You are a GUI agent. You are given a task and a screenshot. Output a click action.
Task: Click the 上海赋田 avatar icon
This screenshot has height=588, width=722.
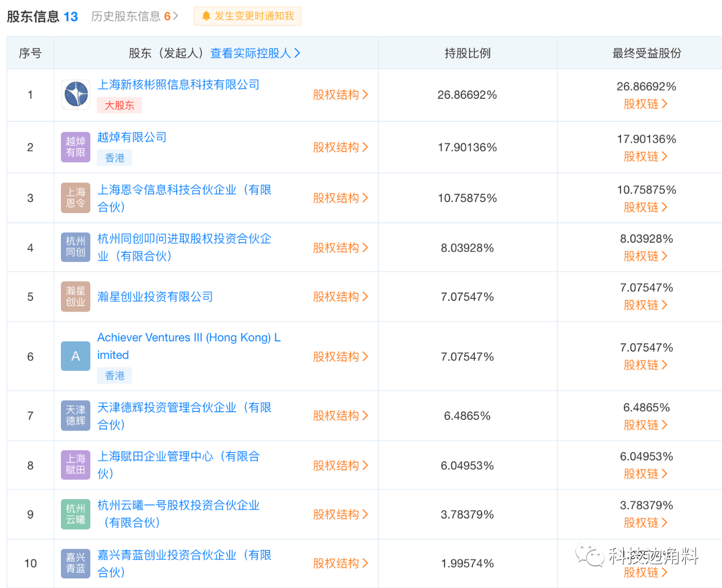[x=76, y=465]
